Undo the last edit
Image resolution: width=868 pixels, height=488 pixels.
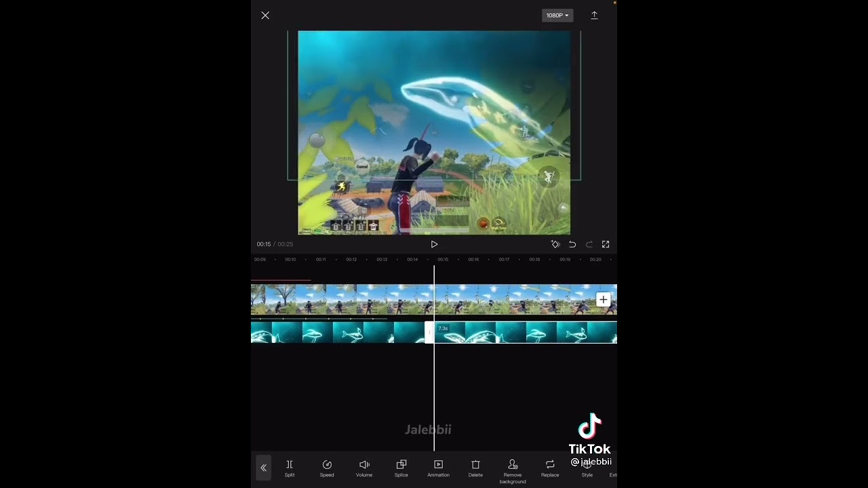[x=572, y=244]
